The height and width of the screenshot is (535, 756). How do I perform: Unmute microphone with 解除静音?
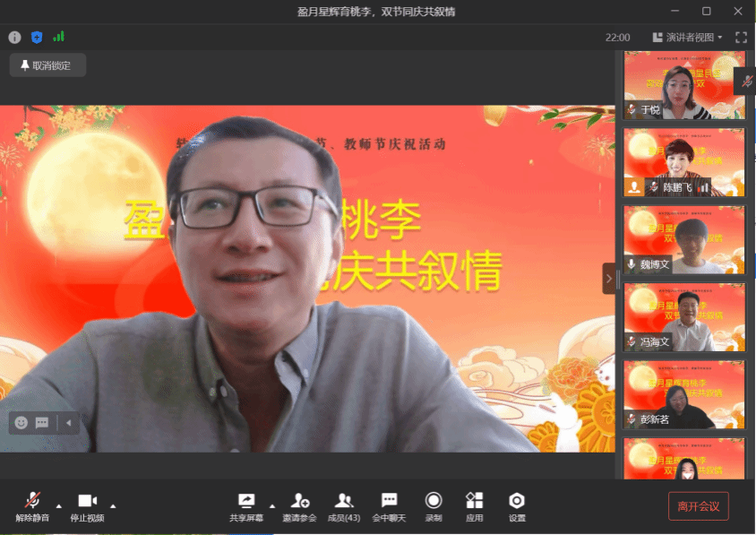pyautogui.click(x=32, y=506)
